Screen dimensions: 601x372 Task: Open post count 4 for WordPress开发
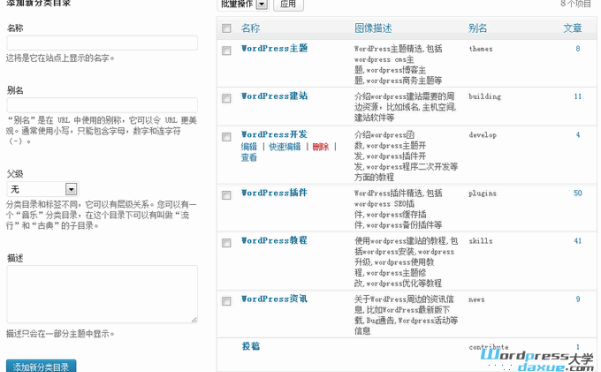click(578, 135)
